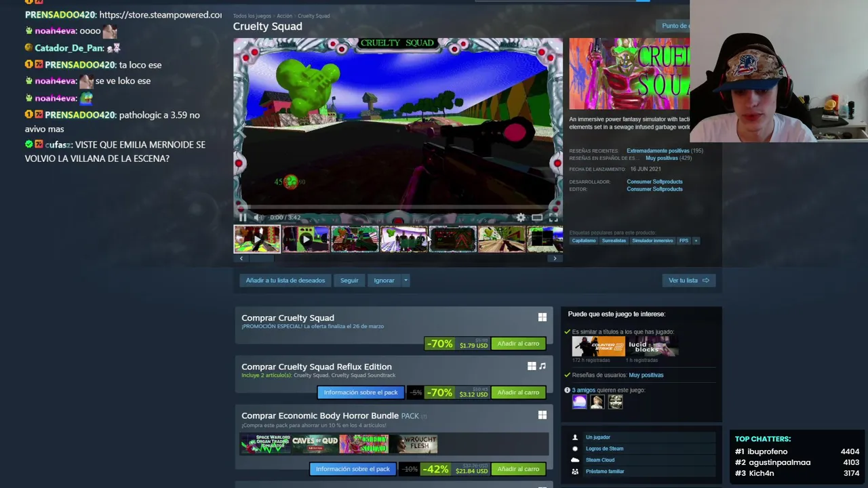Screen dimensions: 868x488
Task: Click the Seguir button
Action: [349, 281]
